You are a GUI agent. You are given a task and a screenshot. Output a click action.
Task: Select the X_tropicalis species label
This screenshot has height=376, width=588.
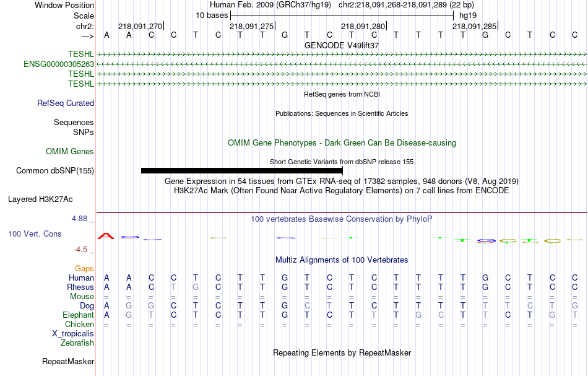(73, 334)
